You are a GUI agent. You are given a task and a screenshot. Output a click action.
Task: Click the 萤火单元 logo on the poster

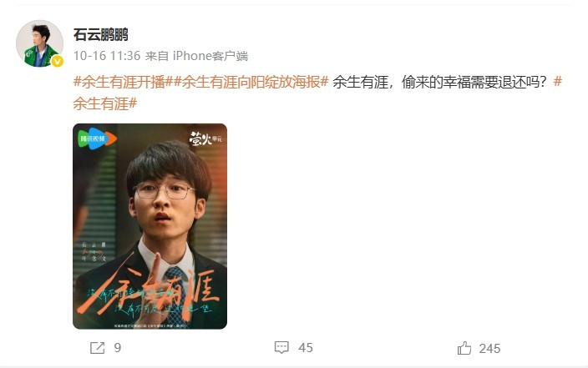coord(205,139)
